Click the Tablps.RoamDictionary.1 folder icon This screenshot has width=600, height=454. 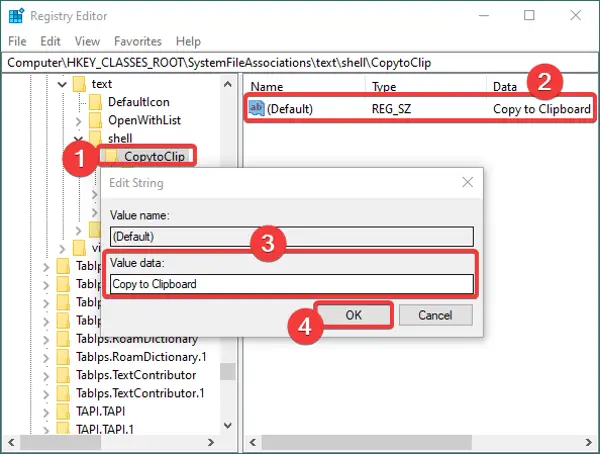click(63, 357)
